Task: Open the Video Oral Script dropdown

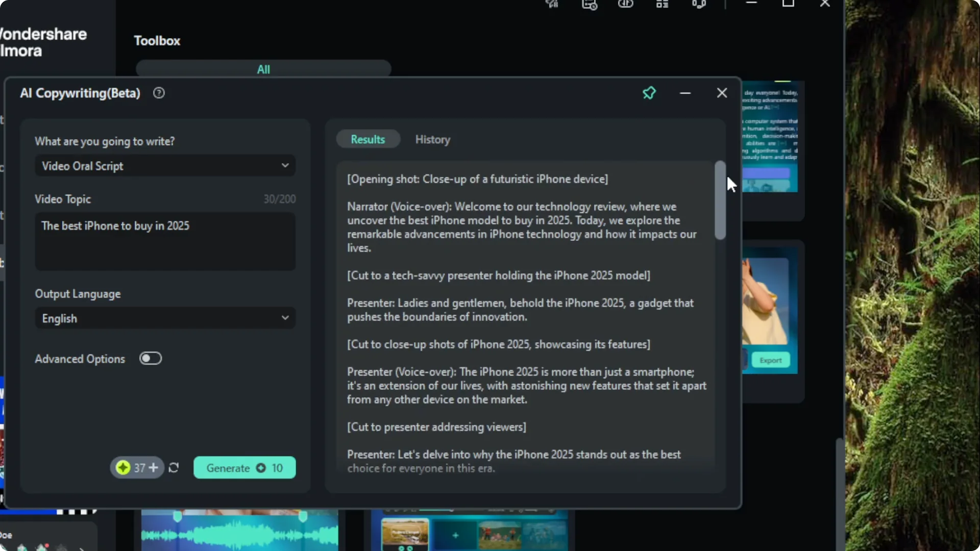Action: [x=164, y=165]
